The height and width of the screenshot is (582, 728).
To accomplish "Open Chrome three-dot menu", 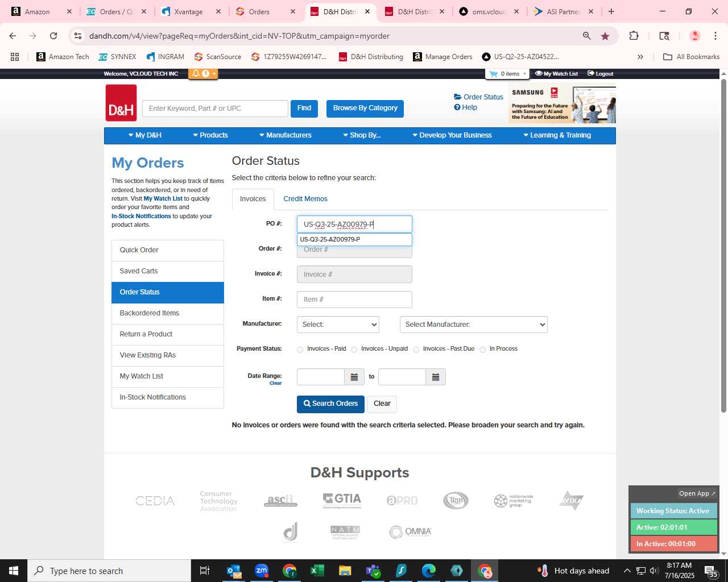I will pyautogui.click(x=715, y=36).
